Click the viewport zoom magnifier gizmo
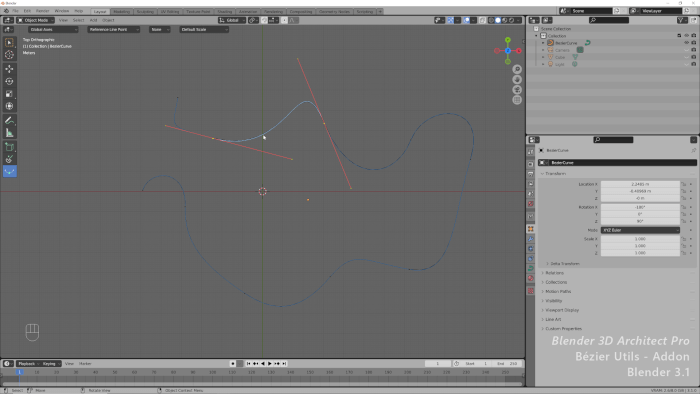 517,69
